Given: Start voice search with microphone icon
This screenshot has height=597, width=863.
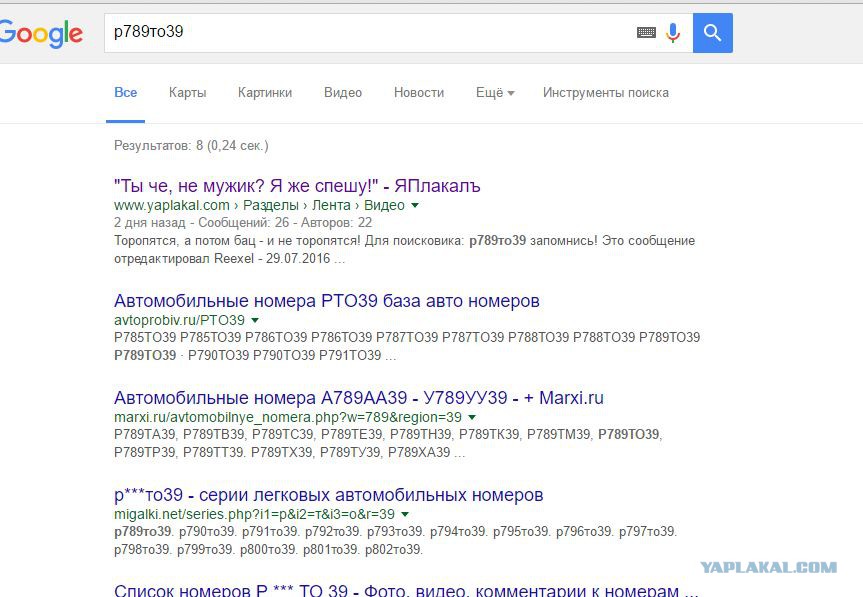Looking at the screenshot, I should (x=673, y=32).
